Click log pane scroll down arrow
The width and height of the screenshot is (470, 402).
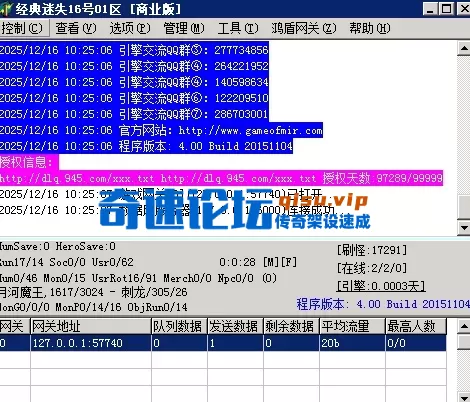click(464, 228)
